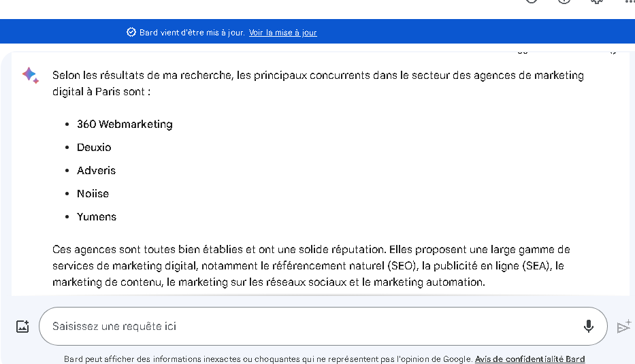This screenshot has height=364, width=635.
Task: Click the paragraph starting "Ces agences sont"
Action: click(x=311, y=265)
